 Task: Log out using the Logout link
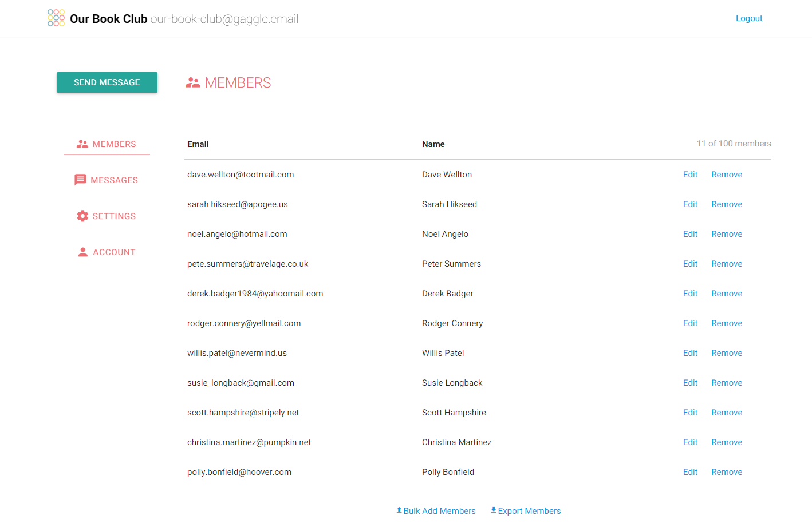point(749,18)
